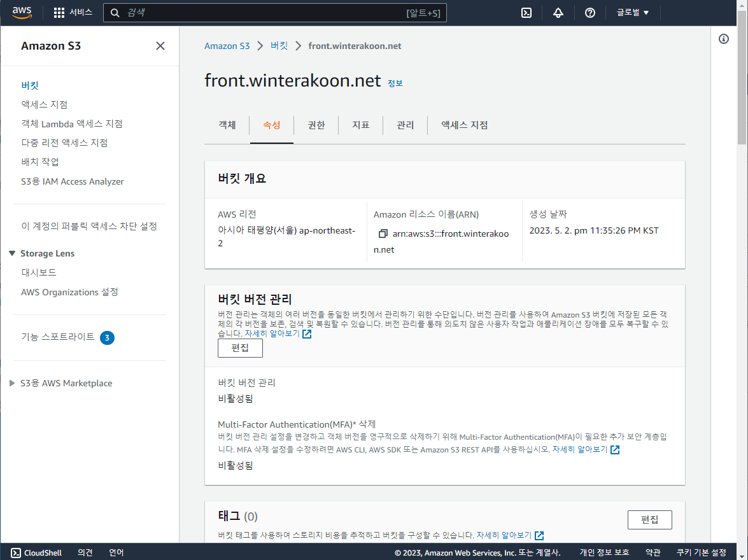
Task: Click the 서비스 label in the top bar
Action: (81, 12)
